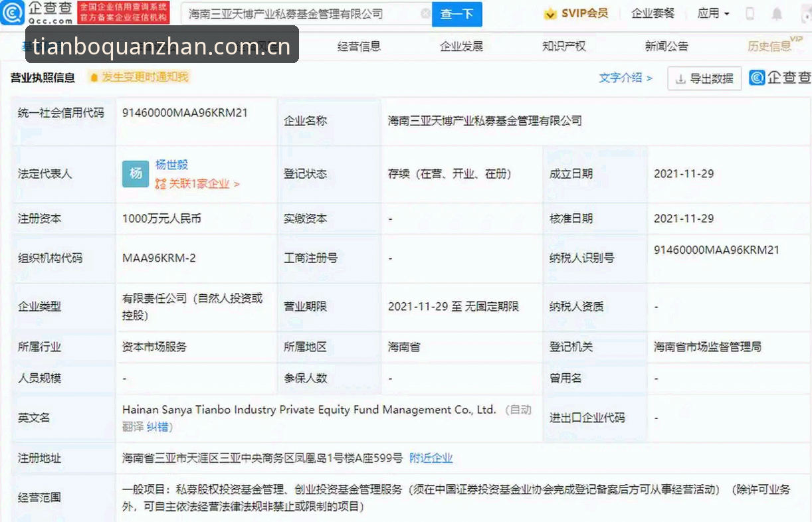
Task: Click 全国企业信用查询系统 red badge
Action: [x=124, y=13]
